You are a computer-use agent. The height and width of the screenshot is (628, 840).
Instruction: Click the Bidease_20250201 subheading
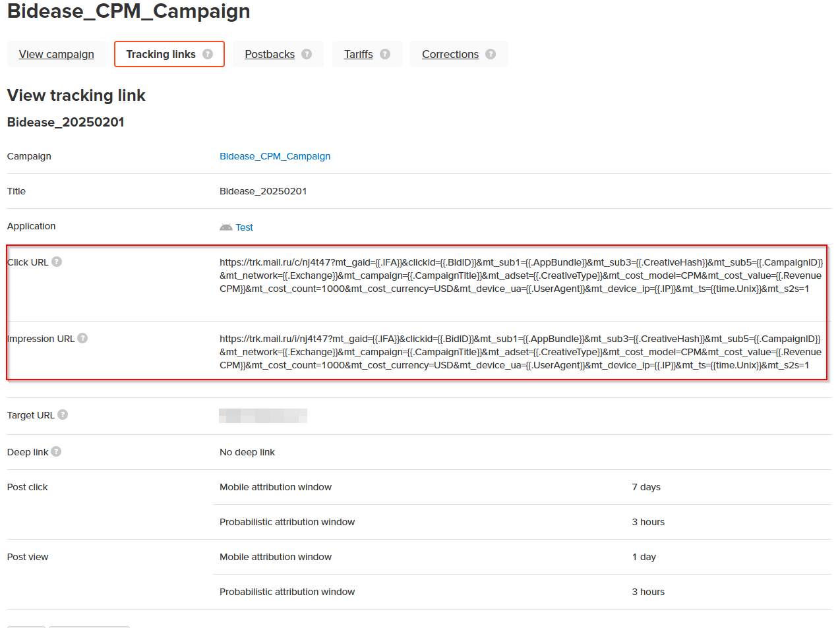point(66,122)
